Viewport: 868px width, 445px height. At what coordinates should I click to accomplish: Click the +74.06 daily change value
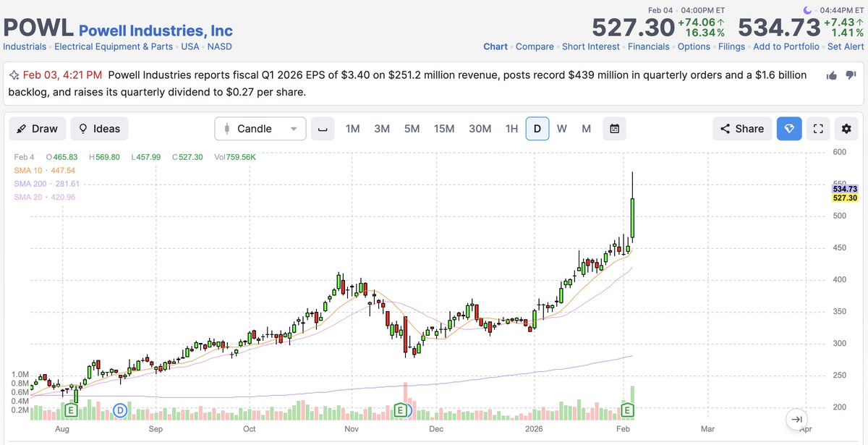(x=702, y=22)
